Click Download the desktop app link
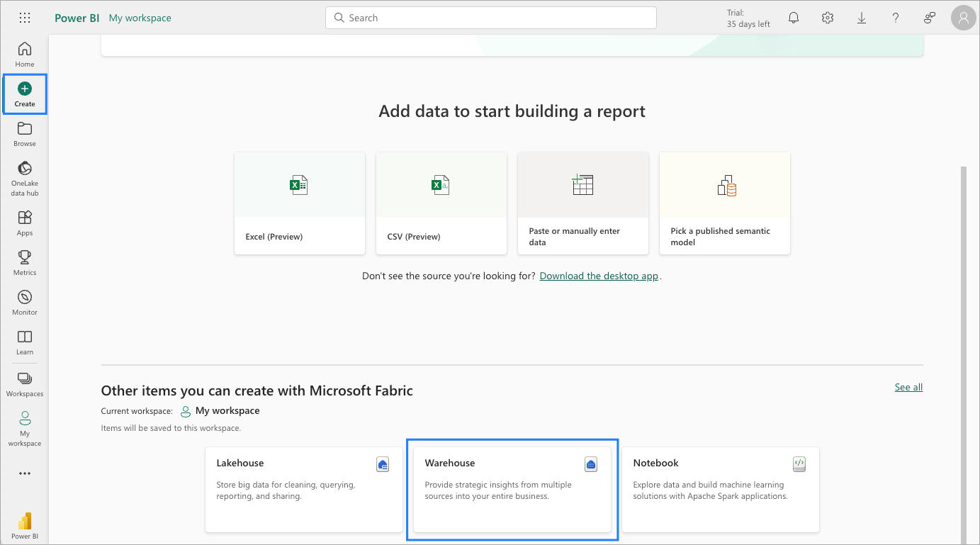The width and height of the screenshot is (980, 545). [x=599, y=276]
